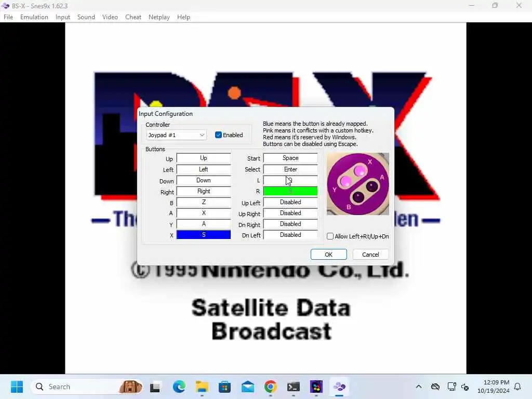Image resolution: width=532 pixels, height=399 pixels.
Task: Open the Emulation menu
Action: pos(34,17)
